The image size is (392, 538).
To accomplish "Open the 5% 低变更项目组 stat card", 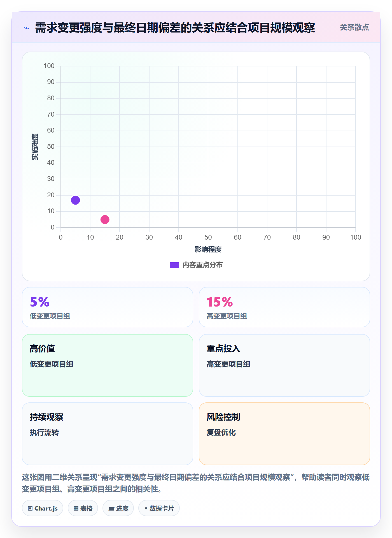I will pyautogui.click(x=108, y=307).
